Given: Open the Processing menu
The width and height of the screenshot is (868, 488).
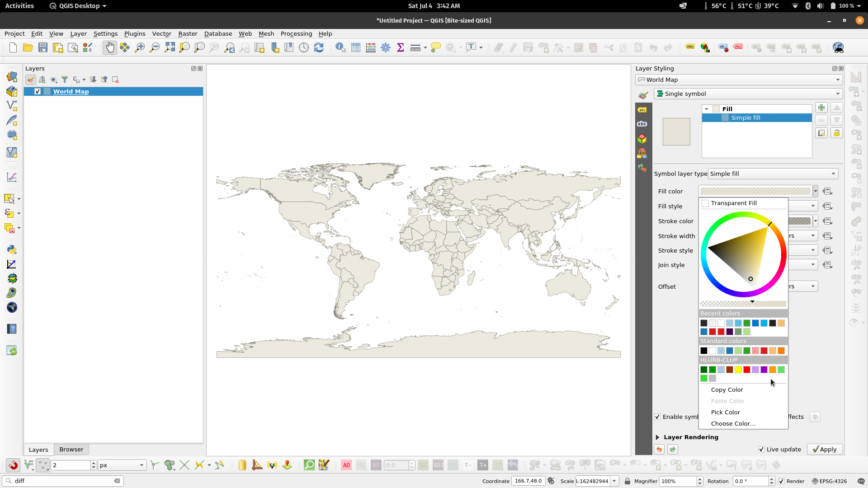Looking at the screenshot, I should pyautogui.click(x=296, y=33).
